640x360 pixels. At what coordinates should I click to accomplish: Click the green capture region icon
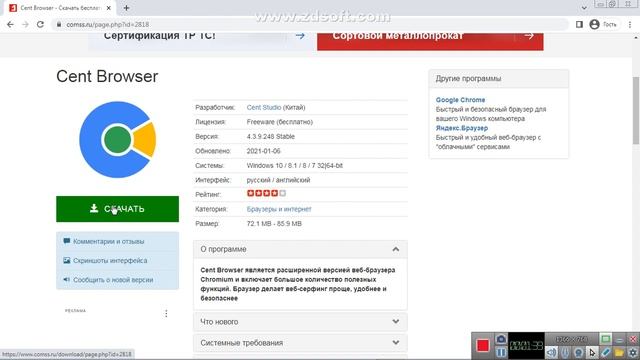click(606, 339)
